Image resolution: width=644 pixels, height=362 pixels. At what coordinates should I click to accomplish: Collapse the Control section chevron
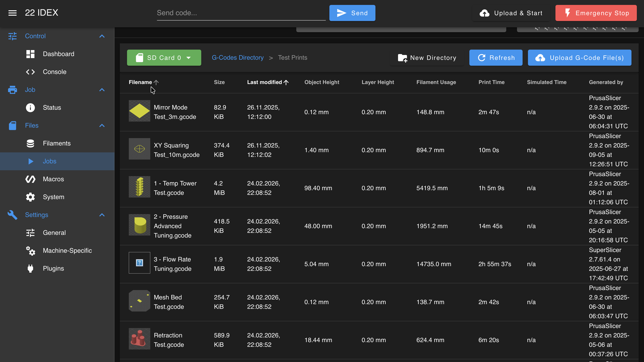(x=102, y=36)
